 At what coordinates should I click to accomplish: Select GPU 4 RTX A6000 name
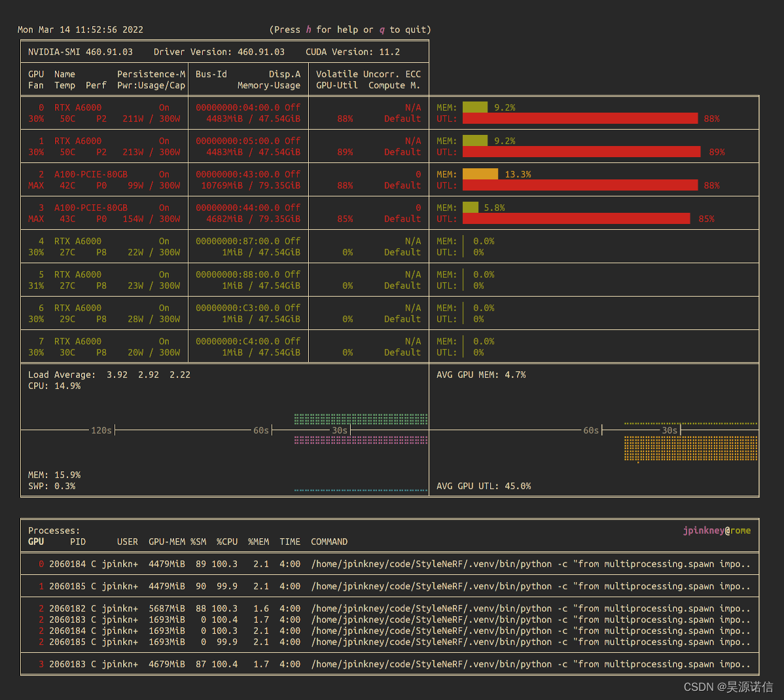click(x=77, y=241)
